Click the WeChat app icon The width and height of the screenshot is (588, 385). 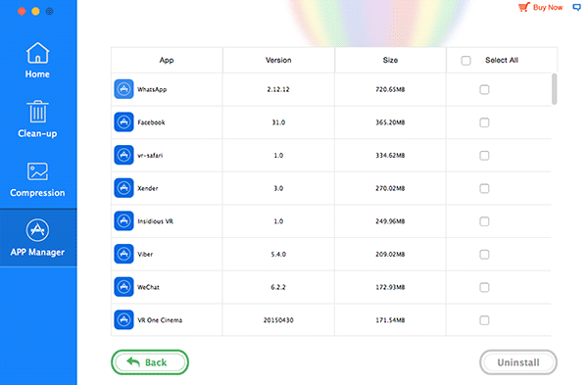click(123, 287)
